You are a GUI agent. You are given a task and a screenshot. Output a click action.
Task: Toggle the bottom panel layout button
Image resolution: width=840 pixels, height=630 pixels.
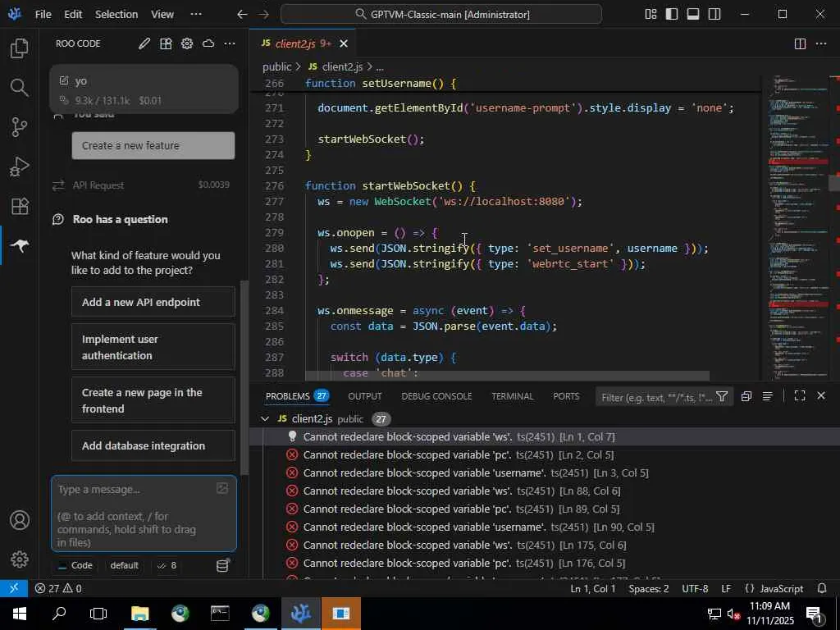tap(693, 14)
